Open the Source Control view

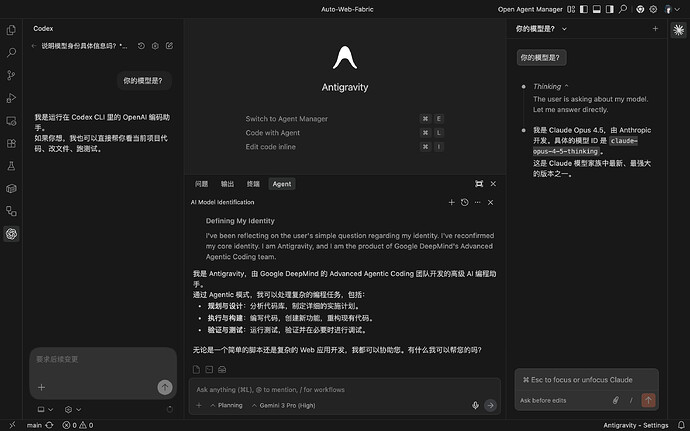click(x=11, y=75)
